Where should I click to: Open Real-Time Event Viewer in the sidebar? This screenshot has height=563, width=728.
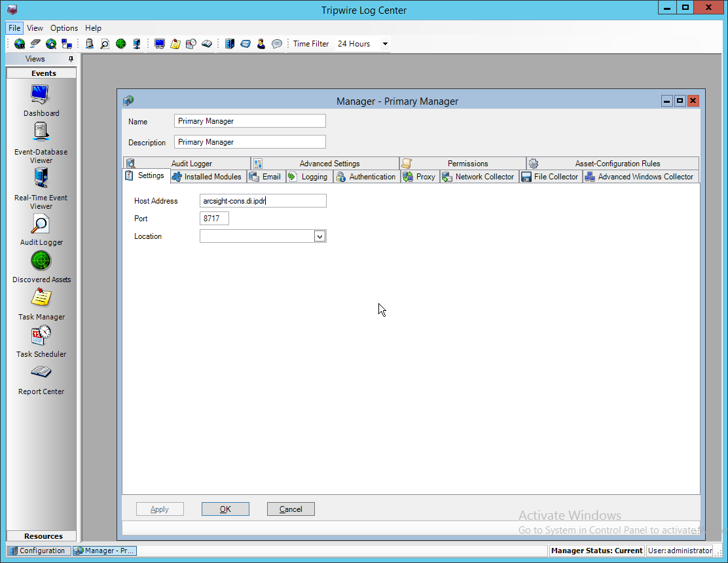click(x=41, y=189)
